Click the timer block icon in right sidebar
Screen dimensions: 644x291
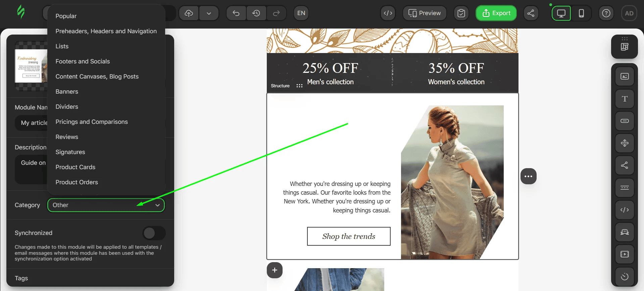tap(624, 277)
